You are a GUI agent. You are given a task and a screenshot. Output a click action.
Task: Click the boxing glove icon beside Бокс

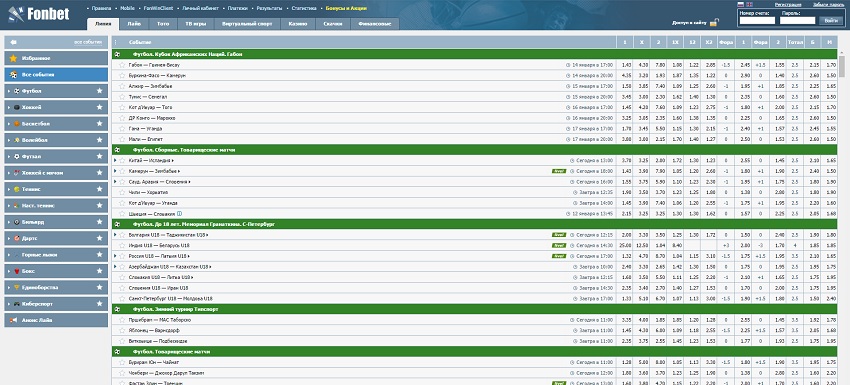pyautogui.click(x=17, y=271)
